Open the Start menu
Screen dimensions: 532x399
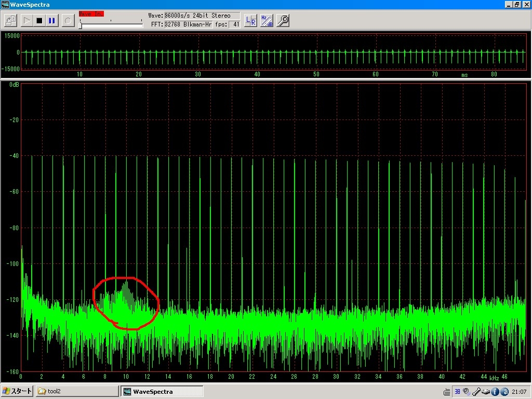click(17, 391)
